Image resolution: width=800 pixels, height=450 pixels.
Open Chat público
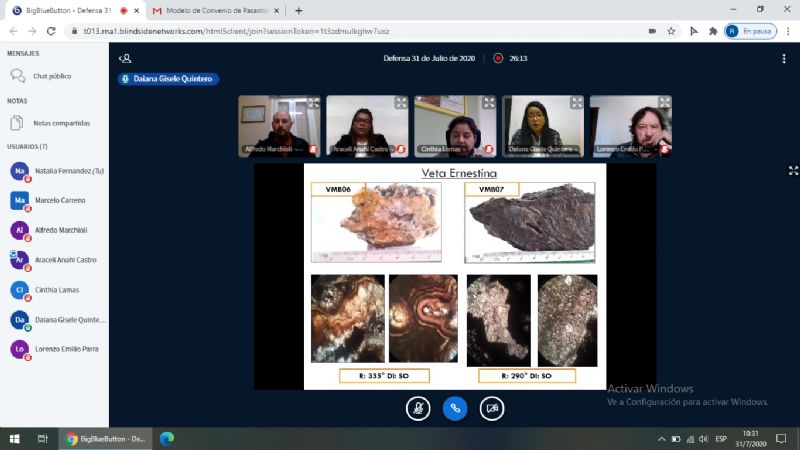[x=52, y=76]
